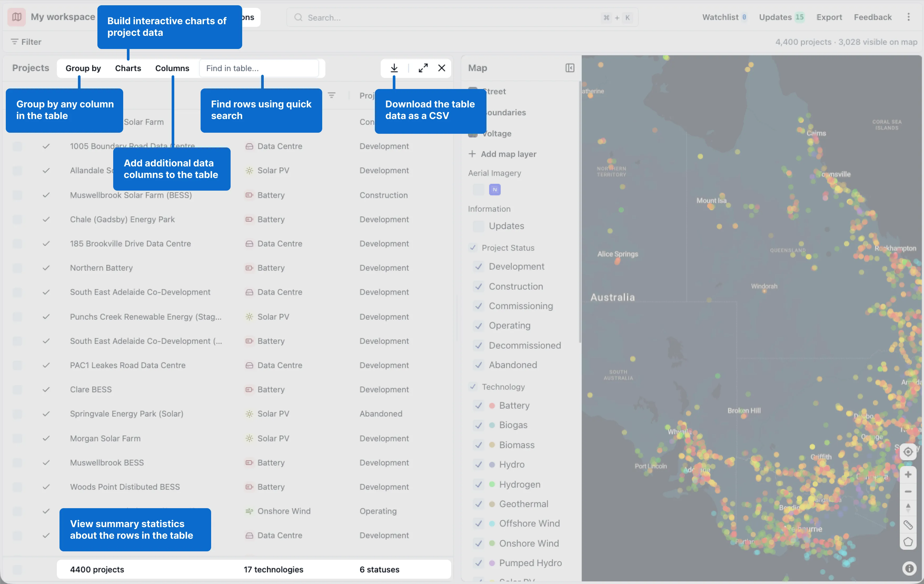
Task: Open the Group by dropdown
Action: [x=83, y=68]
